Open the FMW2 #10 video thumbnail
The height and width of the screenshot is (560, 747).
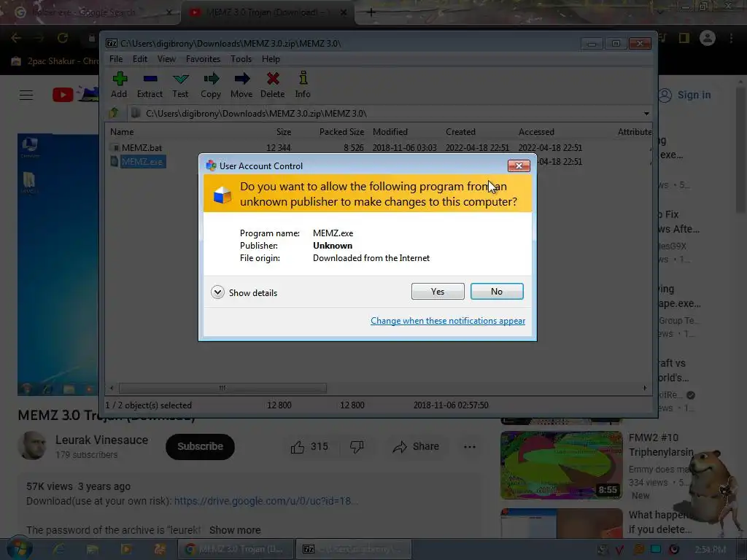pos(561,465)
